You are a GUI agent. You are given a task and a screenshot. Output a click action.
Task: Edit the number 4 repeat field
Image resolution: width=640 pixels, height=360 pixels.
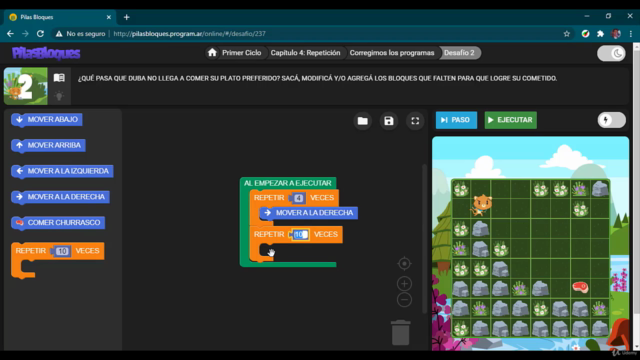[298, 198]
